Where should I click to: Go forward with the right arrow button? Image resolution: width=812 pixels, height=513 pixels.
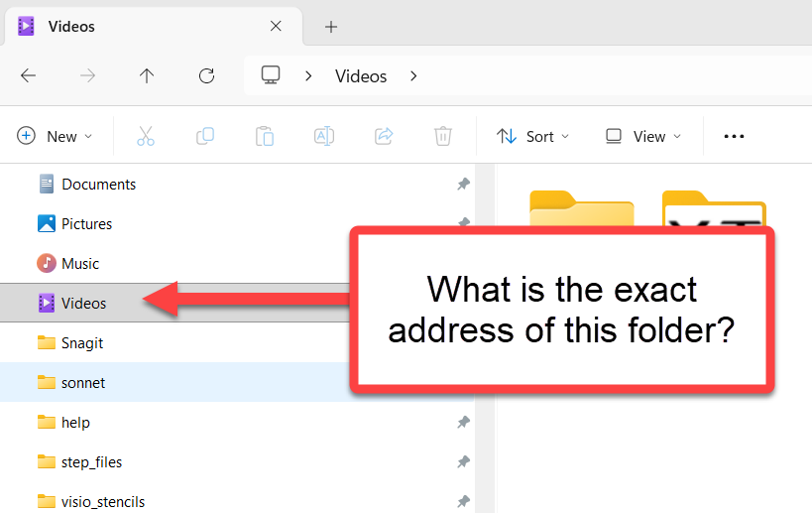(x=87, y=75)
